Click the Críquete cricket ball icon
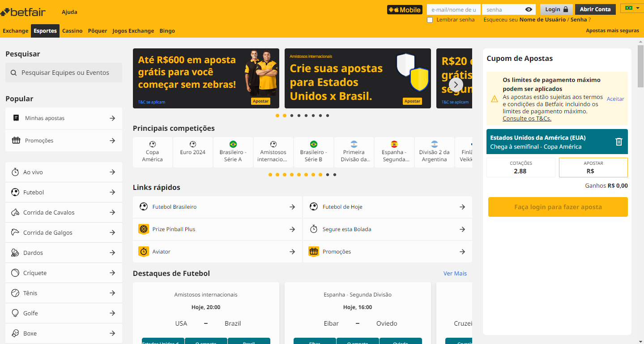The width and height of the screenshot is (644, 344). 15,273
